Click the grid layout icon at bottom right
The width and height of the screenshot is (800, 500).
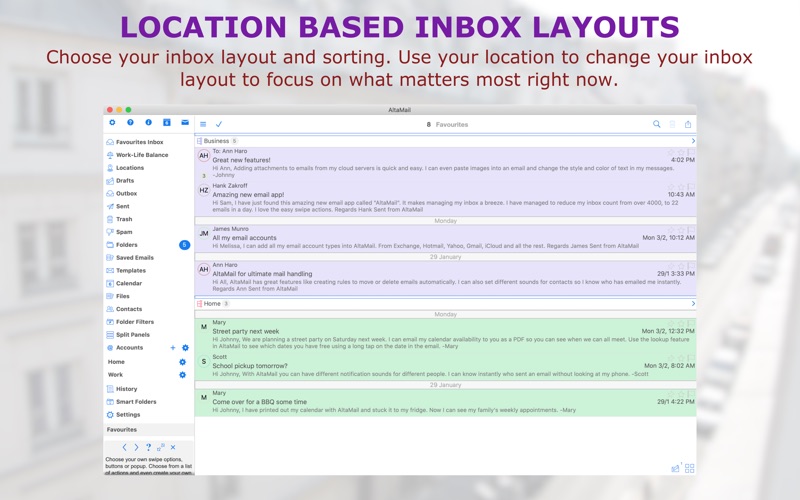[689, 468]
